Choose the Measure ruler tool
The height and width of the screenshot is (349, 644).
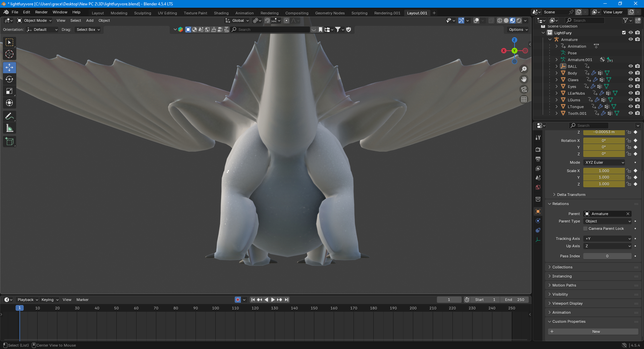[x=9, y=128]
